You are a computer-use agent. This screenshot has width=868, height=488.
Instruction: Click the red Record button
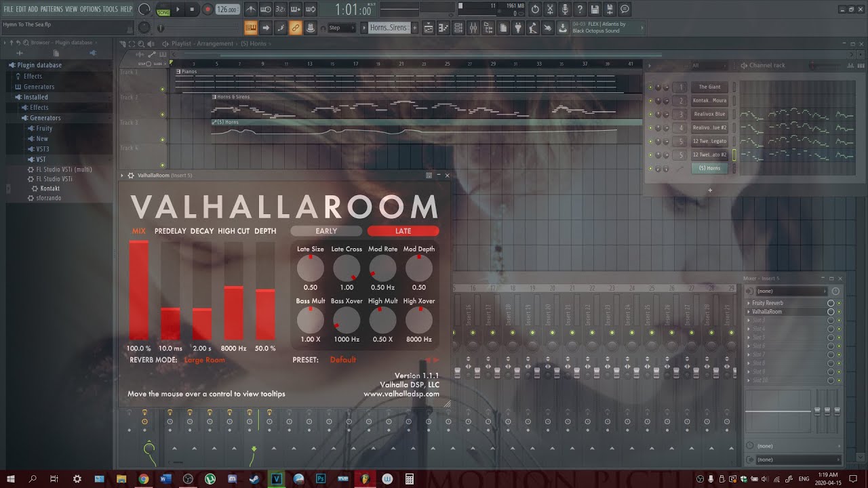click(208, 9)
